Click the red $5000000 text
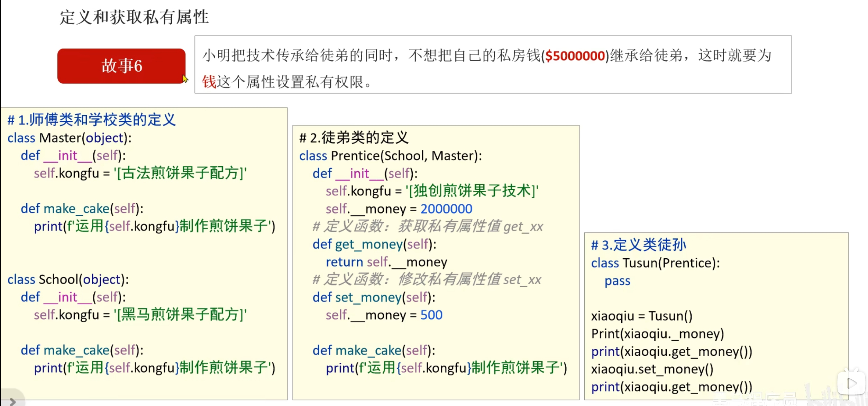Viewport: 868px width, 406px height. (x=575, y=56)
